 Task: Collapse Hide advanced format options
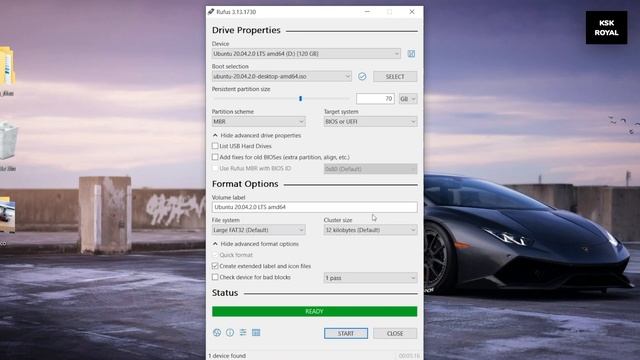coord(256,244)
